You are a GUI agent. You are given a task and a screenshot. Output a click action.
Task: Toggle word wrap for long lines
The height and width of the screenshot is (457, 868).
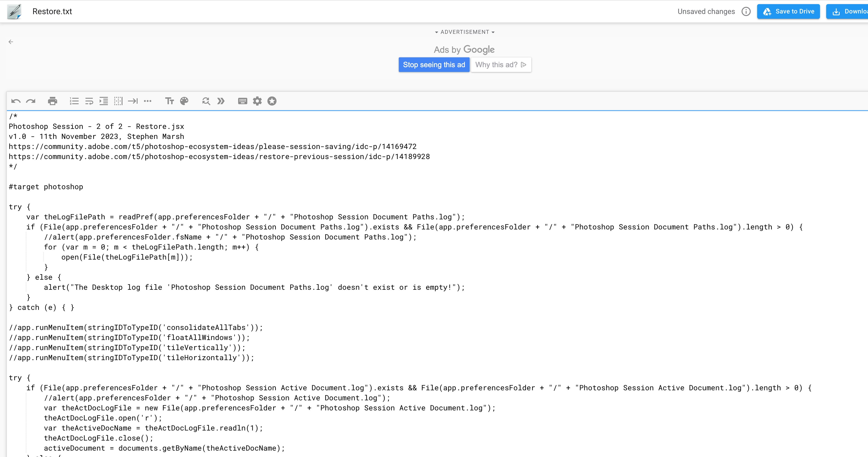[89, 101]
